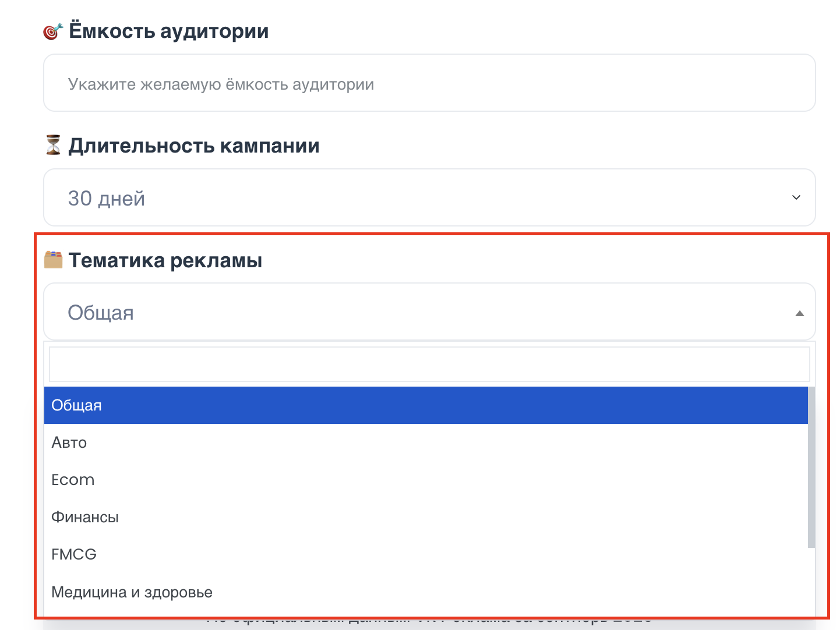Click the Тематика рекламы heading label

[x=165, y=260]
